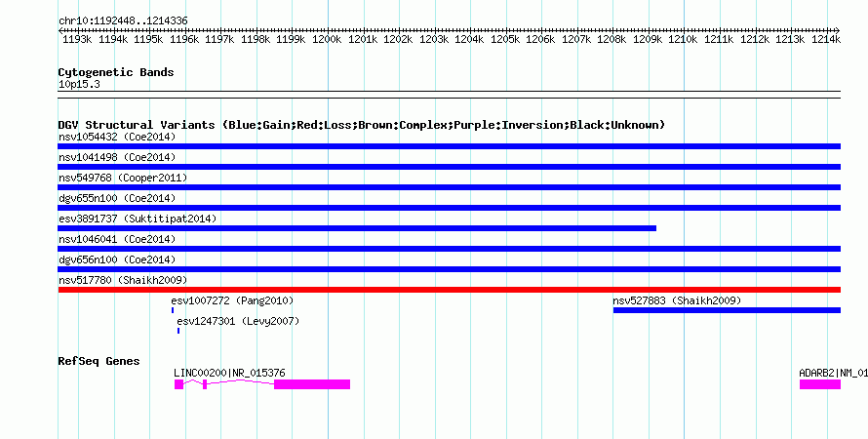Select the ADARB2 magenta exon block
The height and width of the screenshot is (439, 868).
[820, 384]
